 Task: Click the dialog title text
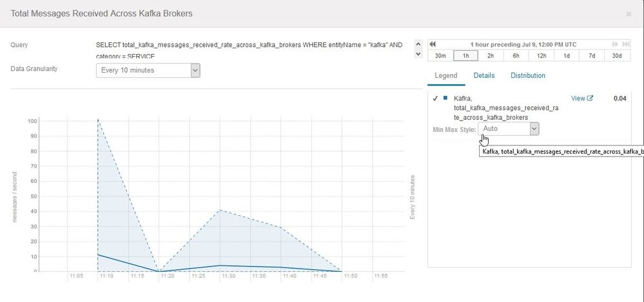click(101, 14)
